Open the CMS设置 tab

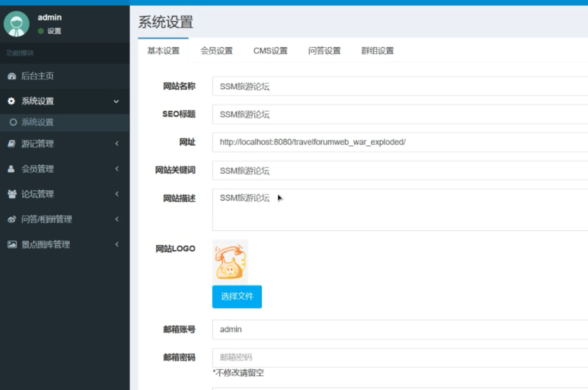270,51
